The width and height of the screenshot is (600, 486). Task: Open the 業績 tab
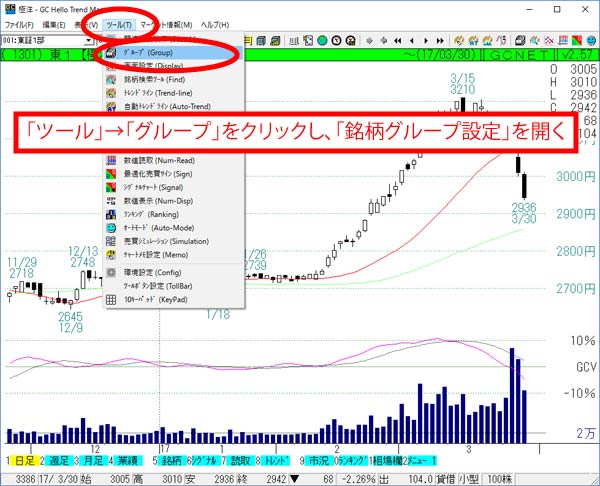pos(127,461)
